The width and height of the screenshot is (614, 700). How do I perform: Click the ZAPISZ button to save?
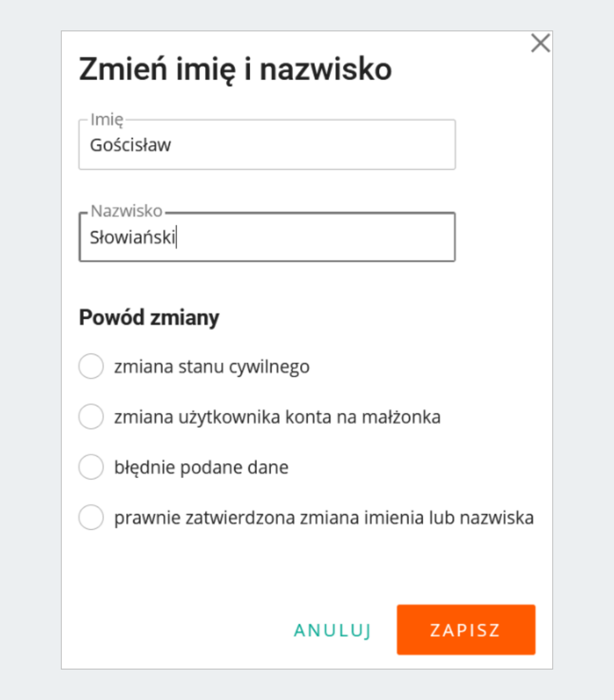(x=465, y=629)
